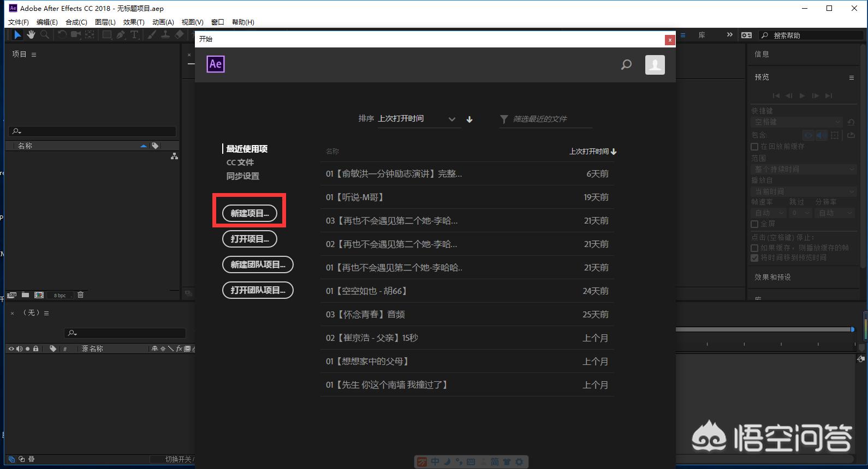868x469 pixels.
Task: Delete selected project items with trash icon
Action: pyautogui.click(x=80, y=295)
